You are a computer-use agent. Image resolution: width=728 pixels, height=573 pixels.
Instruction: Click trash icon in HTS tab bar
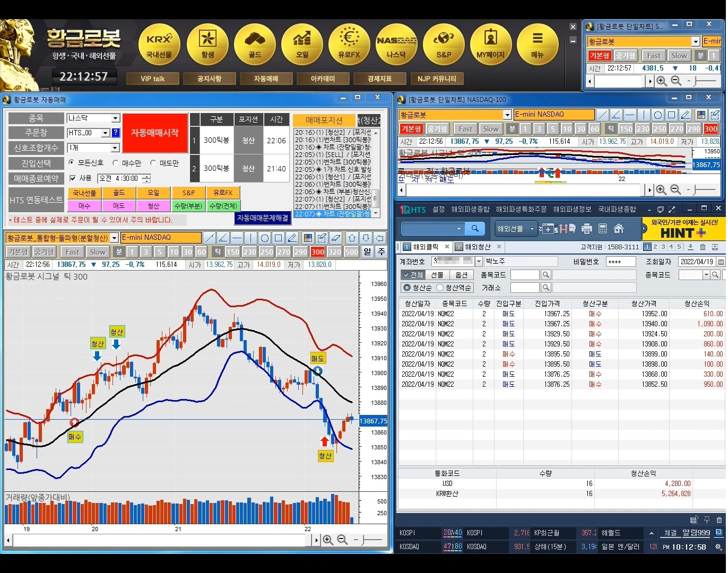click(x=703, y=247)
